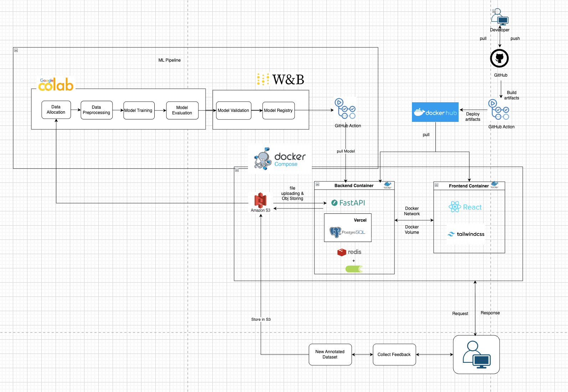The height and width of the screenshot is (392, 568).
Task: Select the PostgreSQL logo in Vercel box
Action: pos(347,232)
